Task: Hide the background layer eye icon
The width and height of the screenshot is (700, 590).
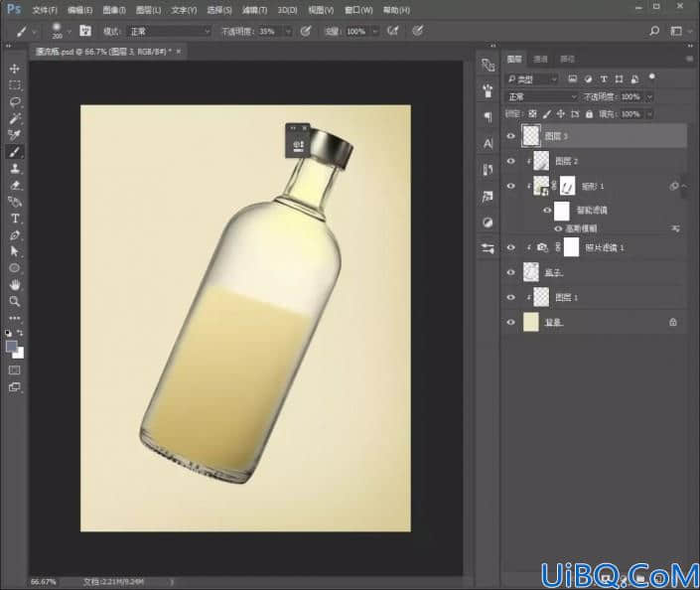Action: [511, 322]
